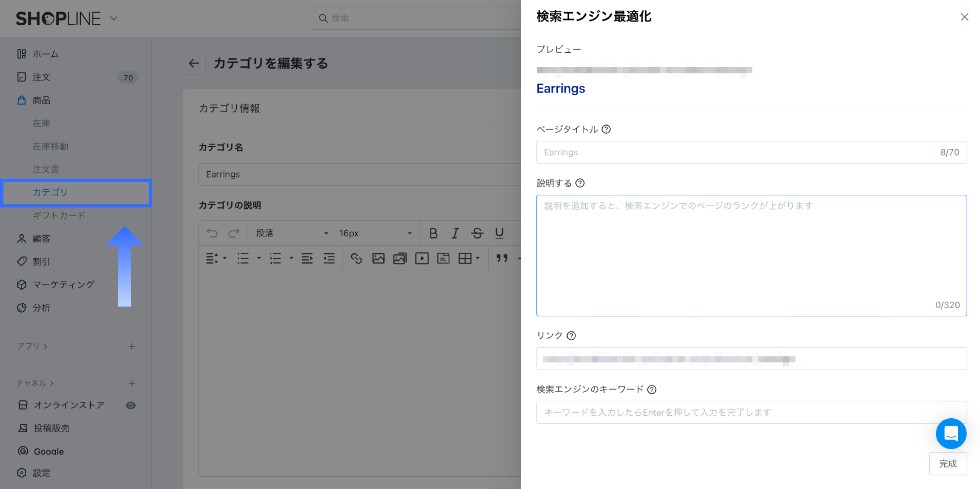
Task: Open 投稿販売 in the sidebar
Action: (x=51, y=428)
